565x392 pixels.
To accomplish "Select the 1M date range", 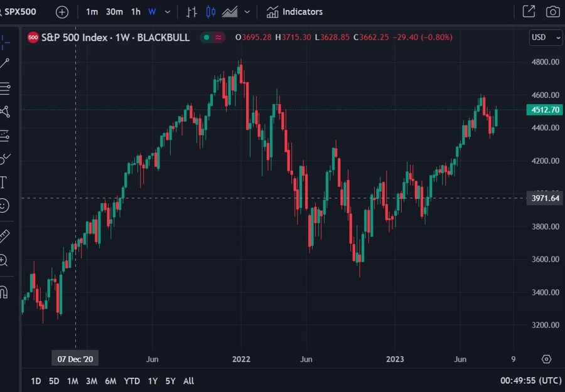I will [x=72, y=381].
